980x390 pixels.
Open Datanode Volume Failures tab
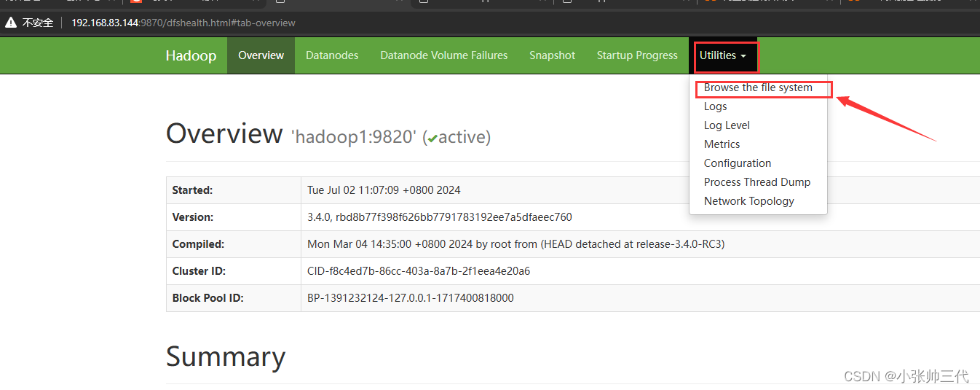click(444, 55)
